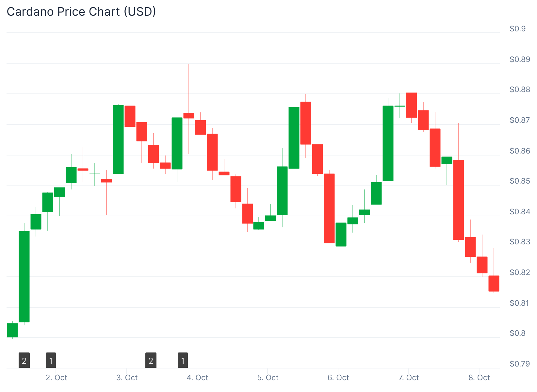Select the 5. Oct date axis label
The width and height of the screenshot is (537, 392).
click(x=268, y=378)
